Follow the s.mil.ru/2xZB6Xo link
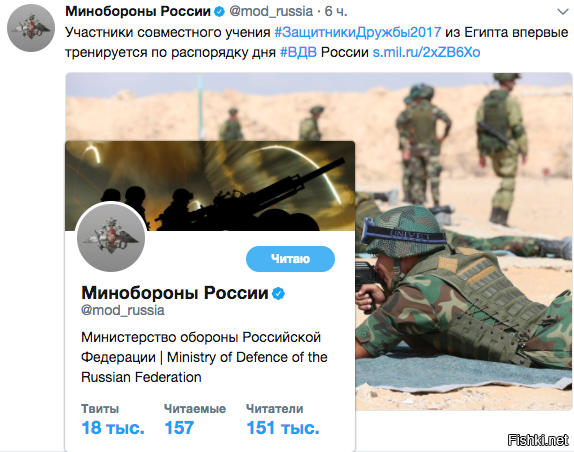 (x=426, y=52)
